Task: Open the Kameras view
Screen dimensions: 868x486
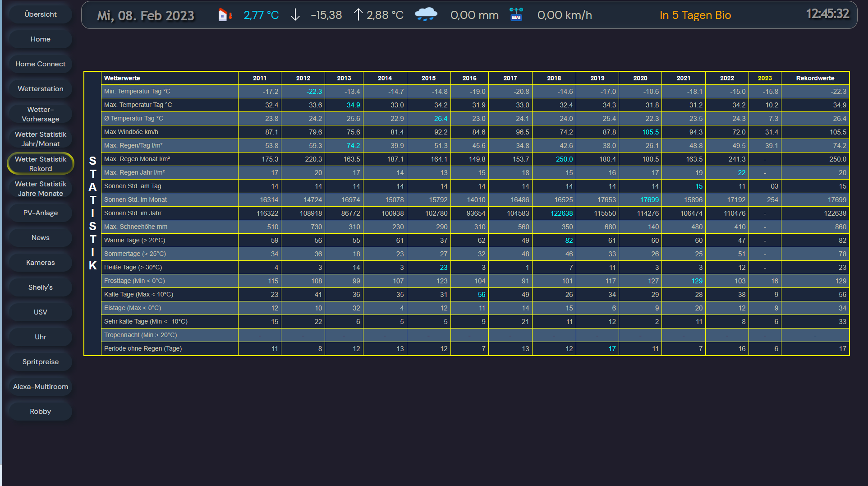Action: pyautogui.click(x=41, y=263)
